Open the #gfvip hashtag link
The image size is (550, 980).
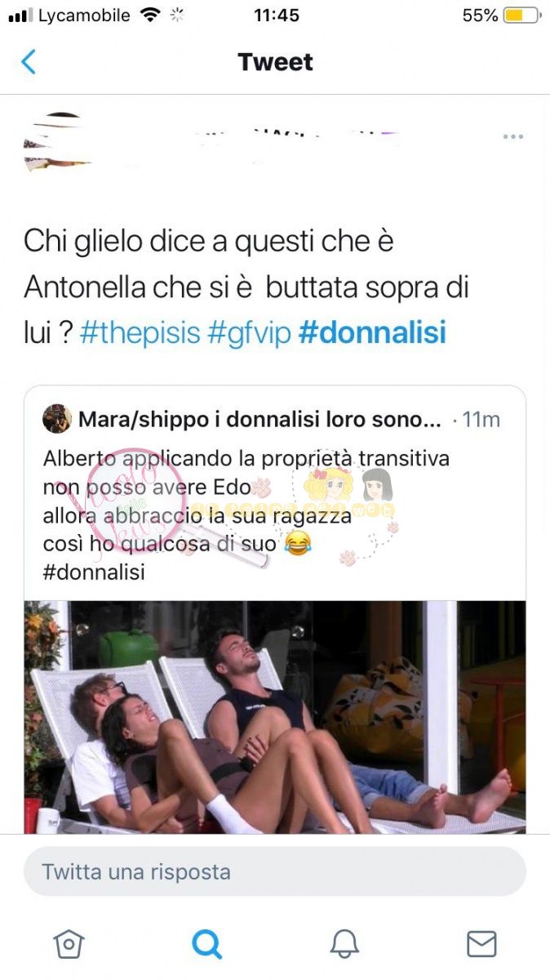click(x=250, y=335)
